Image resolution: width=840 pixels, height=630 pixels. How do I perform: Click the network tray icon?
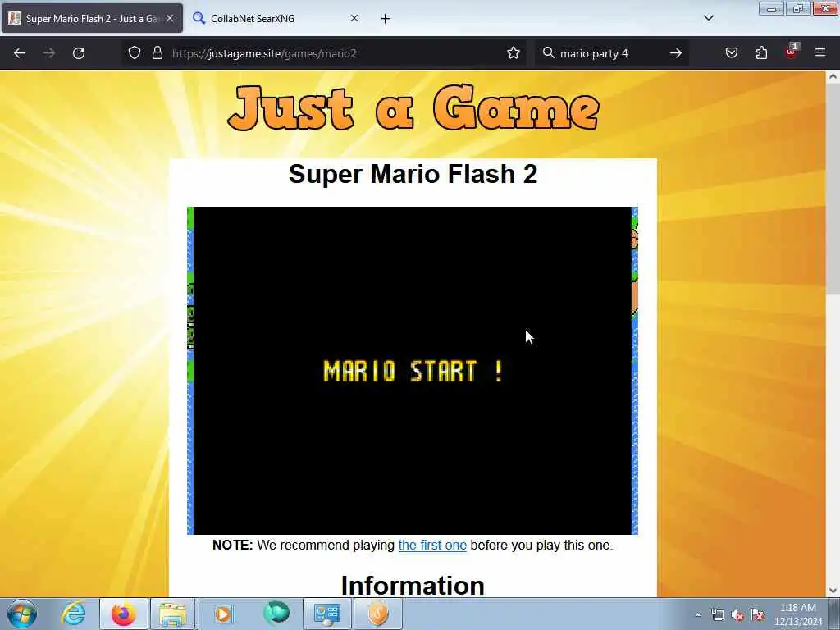pyautogui.click(x=718, y=615)
